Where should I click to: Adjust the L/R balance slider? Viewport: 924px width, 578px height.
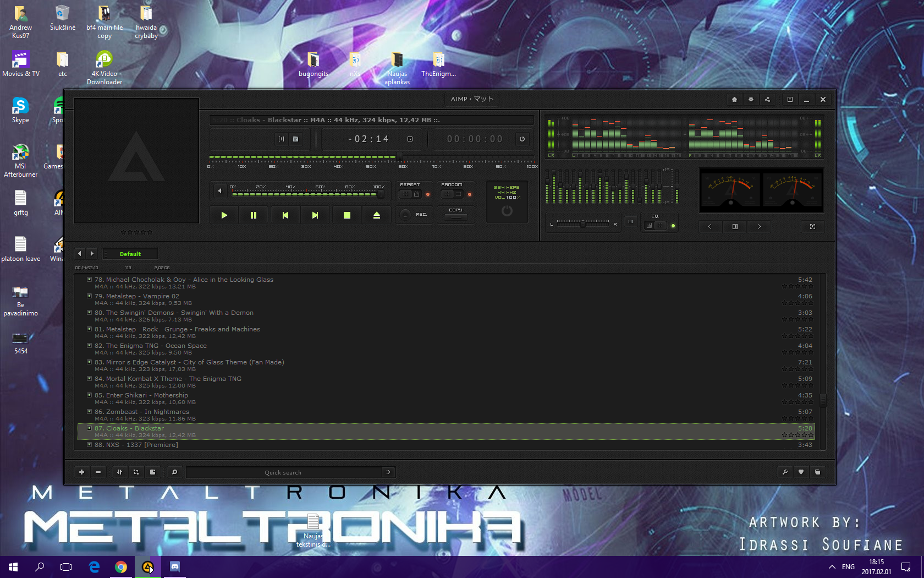(582, 223)
